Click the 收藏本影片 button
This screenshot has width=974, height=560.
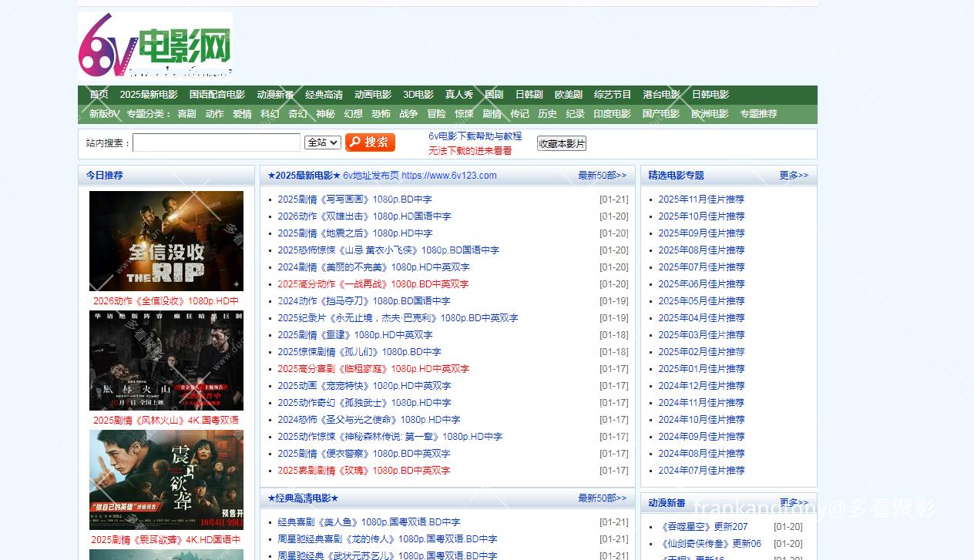click(561, 143)
